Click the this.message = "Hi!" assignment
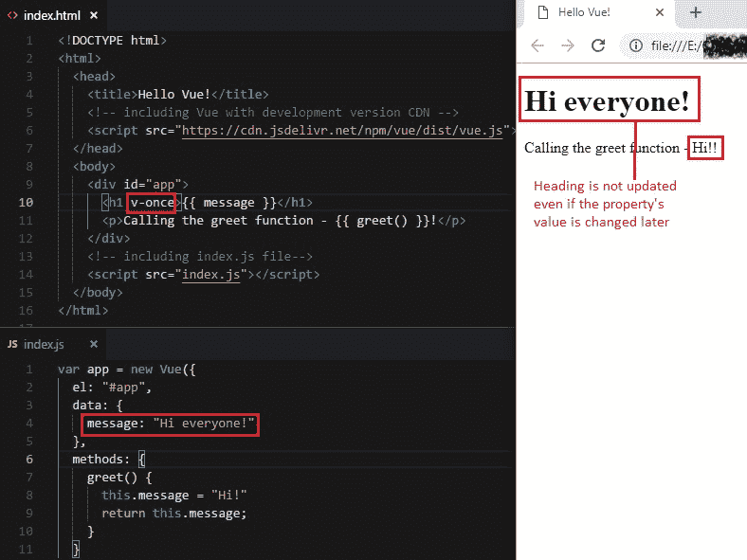 [173, 496]
